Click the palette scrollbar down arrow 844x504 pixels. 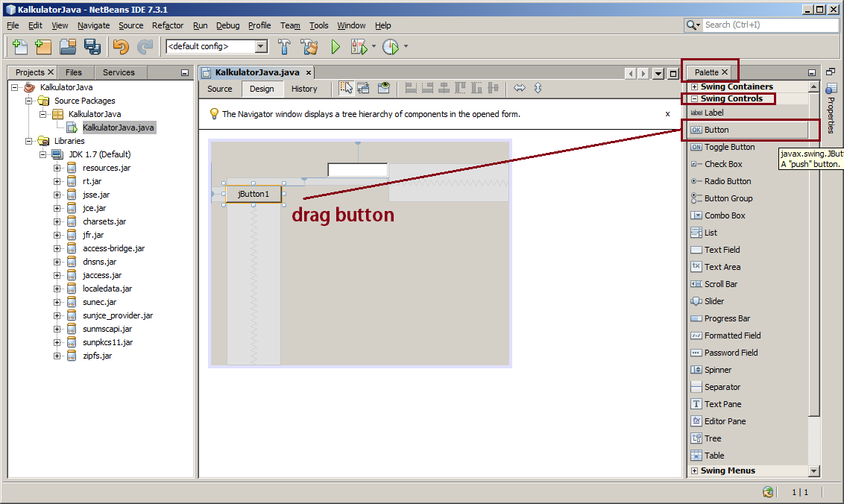click(x=814, y=470)
